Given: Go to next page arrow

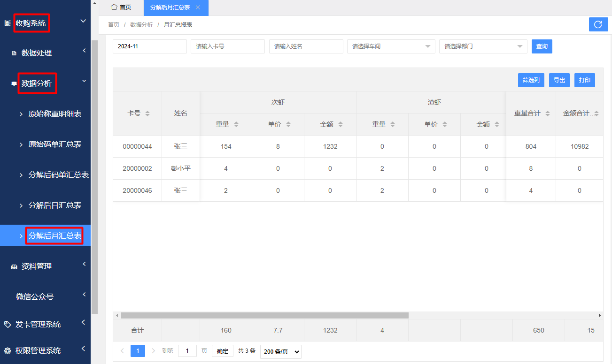Looking at the screenshot, I should [x=153, y=351].
